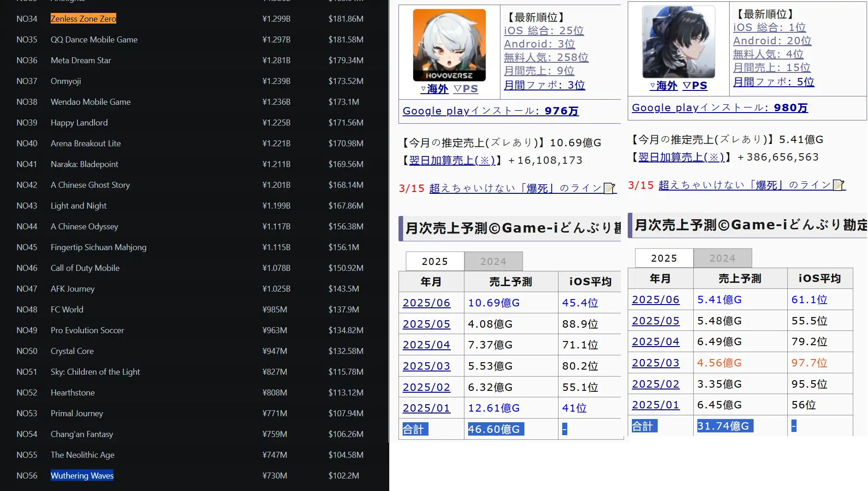868x491 pixels.
Task: Click Meta Dream Star row name
Action: pyautogui.click(x=81, y=60)
